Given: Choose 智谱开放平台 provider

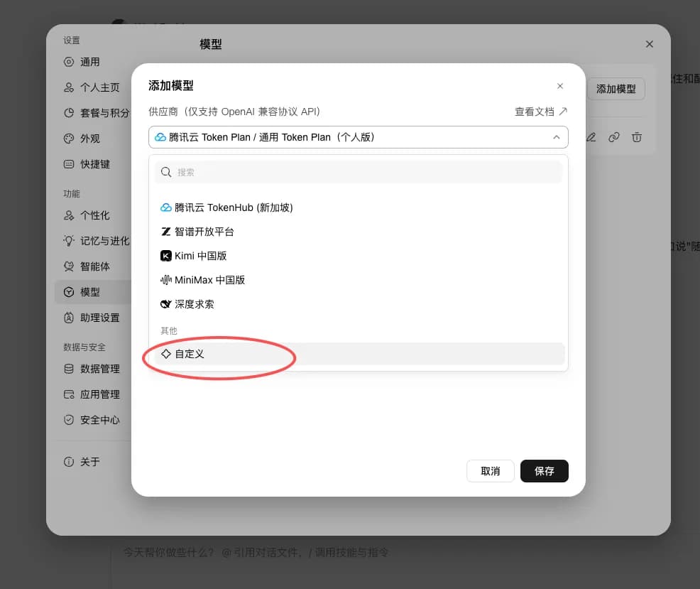Looking at the screenshot, I should pos(358,232).
